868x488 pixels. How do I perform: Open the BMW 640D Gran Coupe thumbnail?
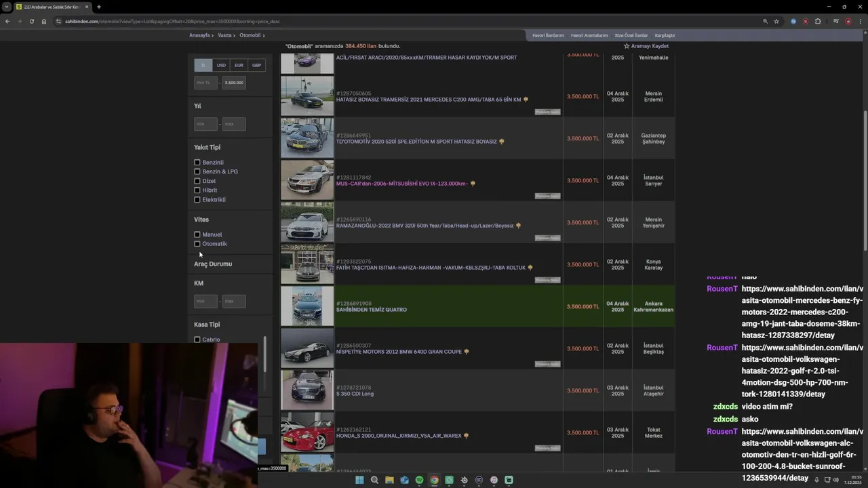[x=307, y=348]
